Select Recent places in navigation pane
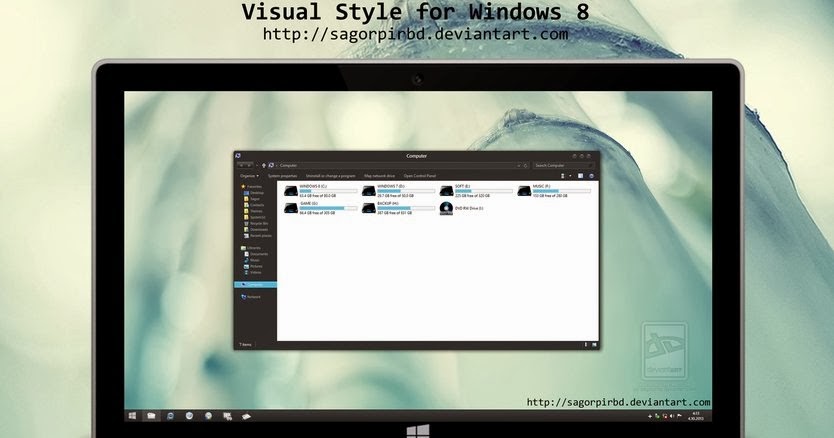Screen dimensions: 834x438 coord(257,236)
